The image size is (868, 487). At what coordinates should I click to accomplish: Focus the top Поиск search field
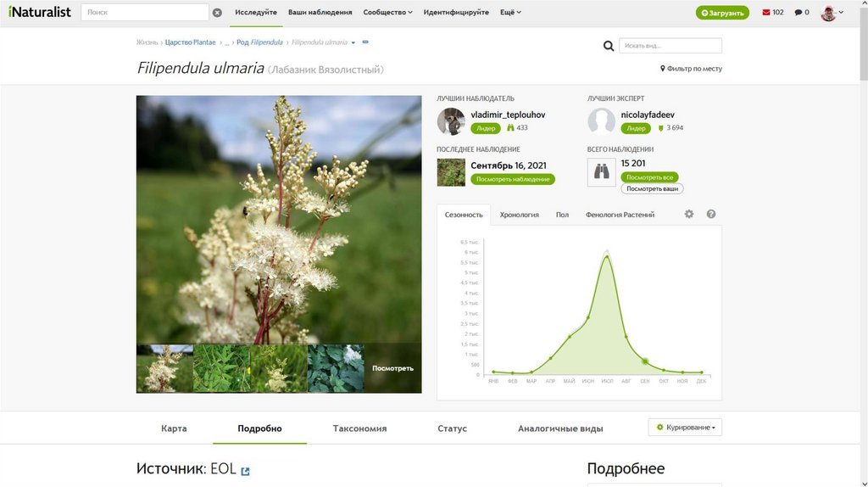point(145,12)
